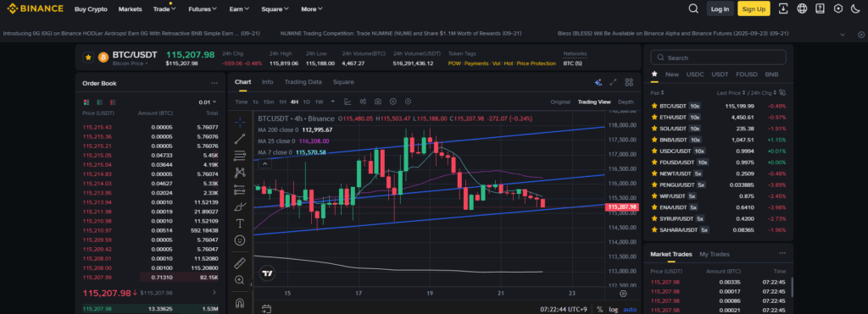Open the AI sparkle icon above chart
Image resolution: width=868 pixels, height=314 pixels.
(x=598, y=82)
